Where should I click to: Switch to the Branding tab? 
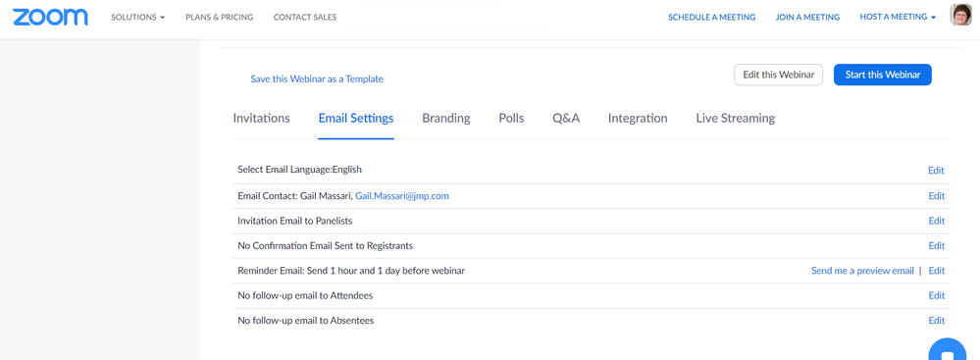(x=446, y=118)
